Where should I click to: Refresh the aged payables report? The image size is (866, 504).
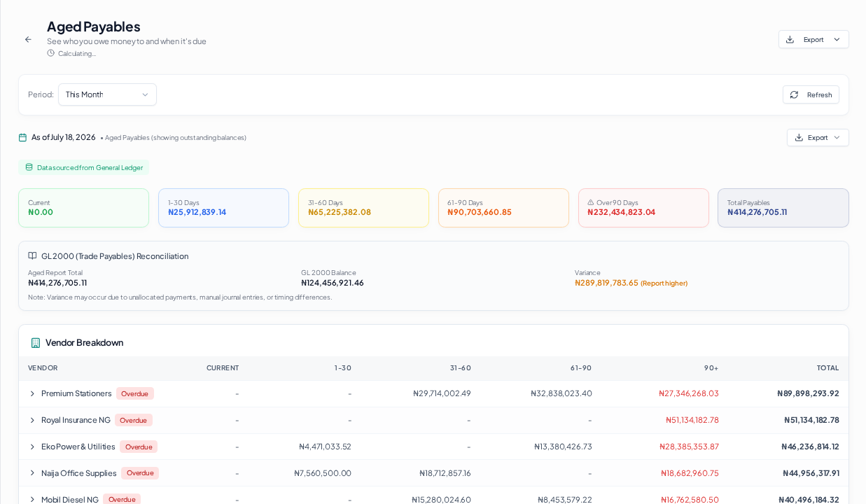click(811, 94)
